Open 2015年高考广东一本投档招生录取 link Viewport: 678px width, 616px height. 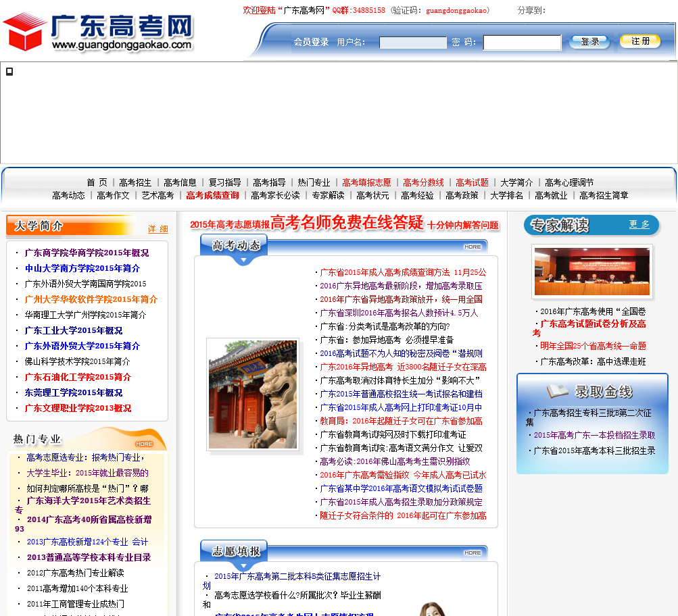coord(595,435)
